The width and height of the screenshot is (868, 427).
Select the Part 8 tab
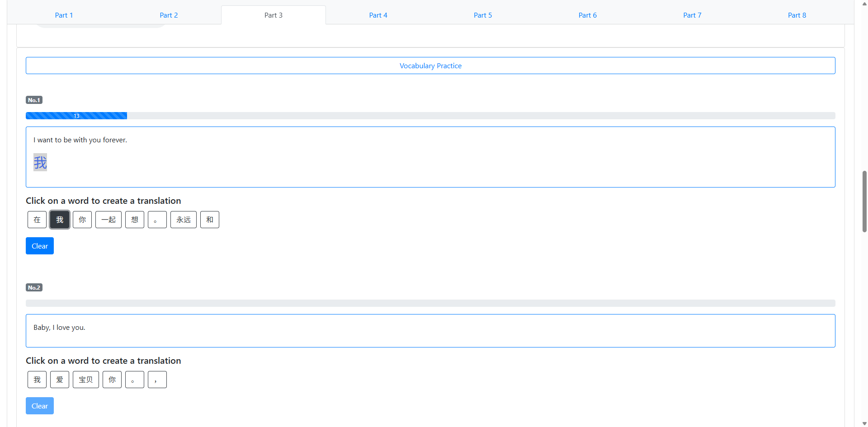[x=797, y=15]
